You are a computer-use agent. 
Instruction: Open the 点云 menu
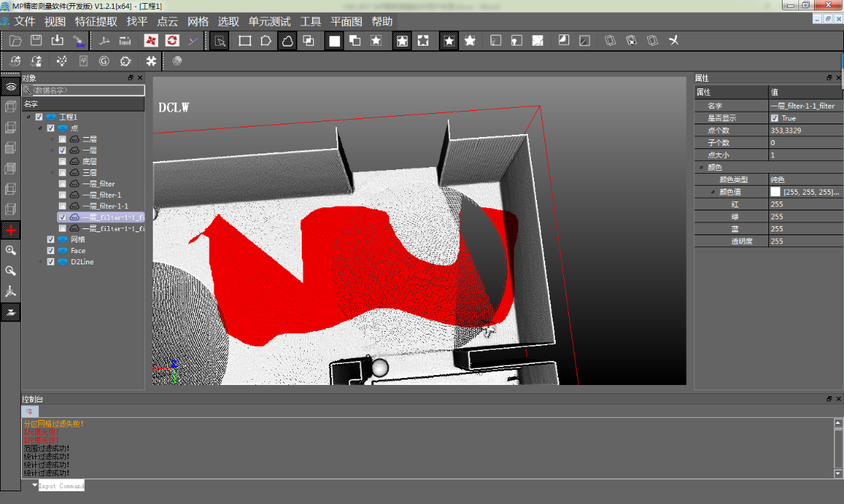(167, 21)
